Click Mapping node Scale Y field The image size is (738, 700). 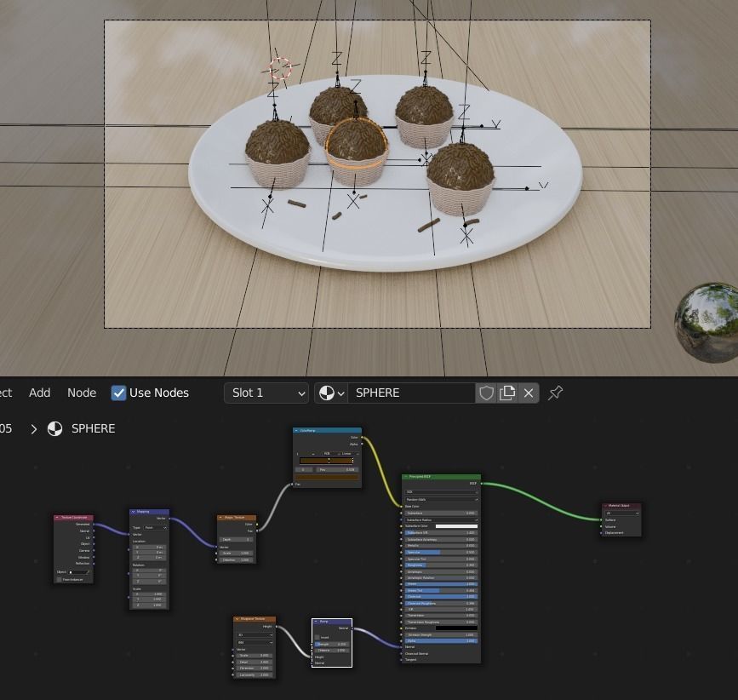click(x=150, y=600)
